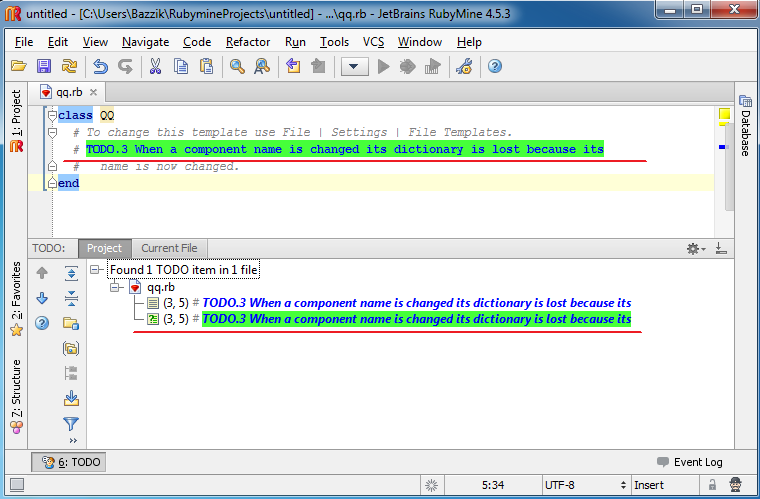Hide the TODO panel with the hide icon
Viewport: 760px width, 499px height.
(721, 249)
